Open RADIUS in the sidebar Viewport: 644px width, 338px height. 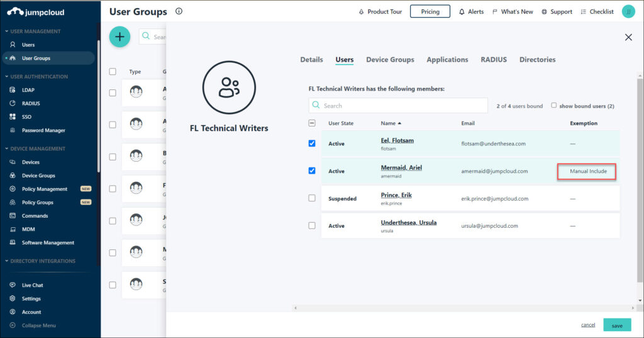(x=31, y=104)
